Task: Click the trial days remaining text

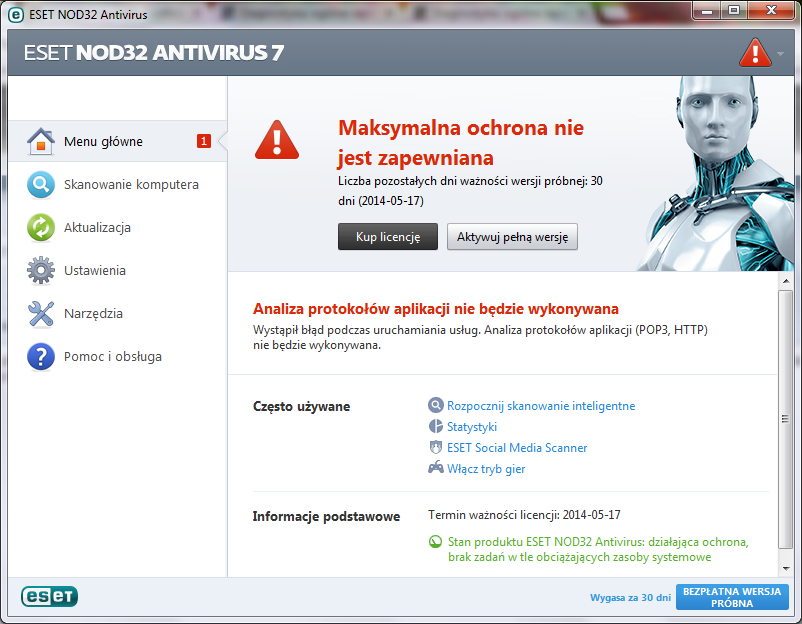Action: (x=470, y=191)
